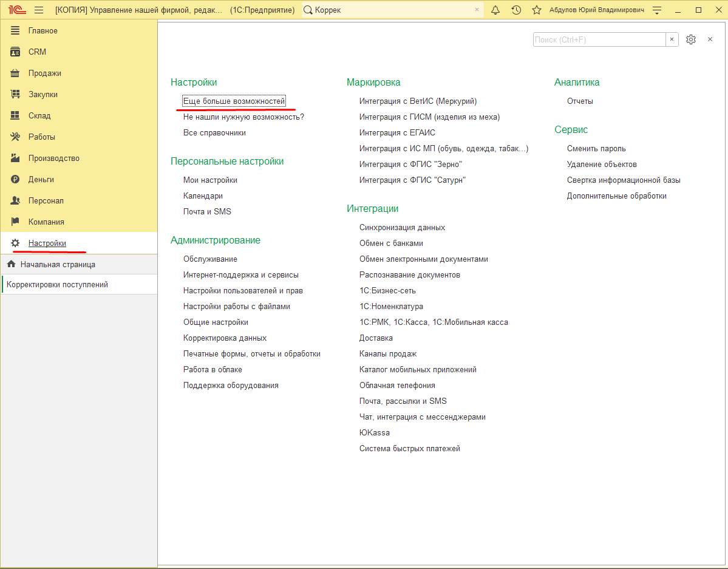Image resolution: width=728 pixels, height=569 pixels.
Task: Click the Поиск (Ctrl+F) input field
Action: click(599, 39)
